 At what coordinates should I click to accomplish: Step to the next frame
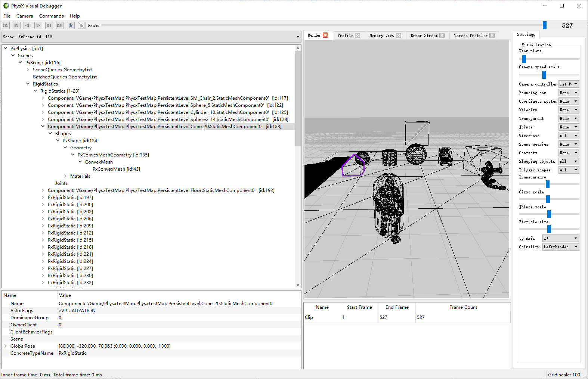49,25
